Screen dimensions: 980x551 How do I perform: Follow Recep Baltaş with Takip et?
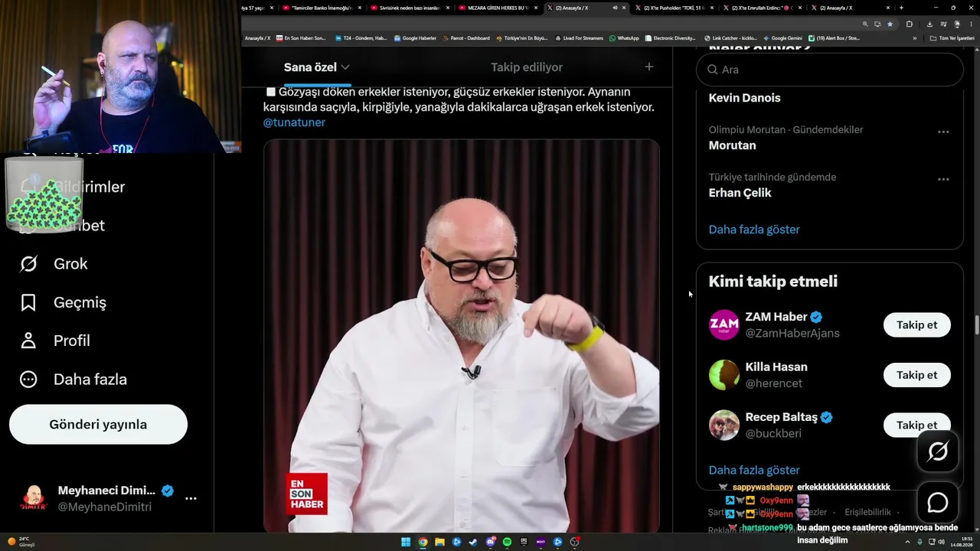pyautogui.click(x=917, y=425)
